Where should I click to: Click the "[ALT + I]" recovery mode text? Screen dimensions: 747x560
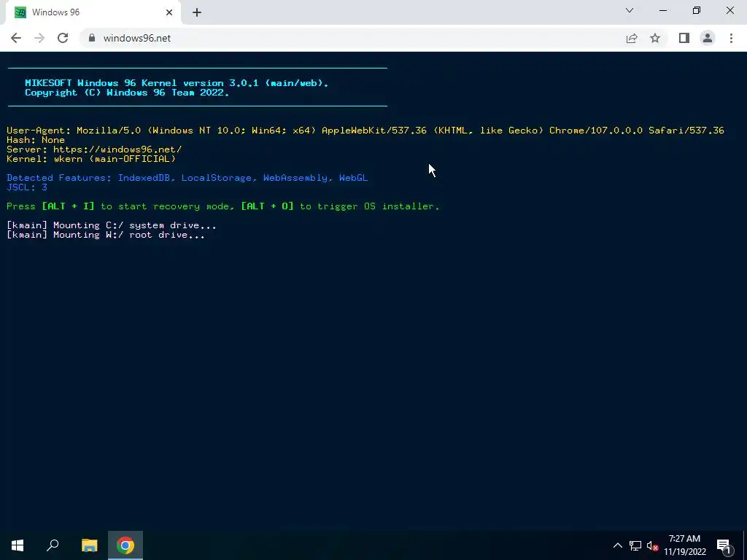click(x=68, y=206)
